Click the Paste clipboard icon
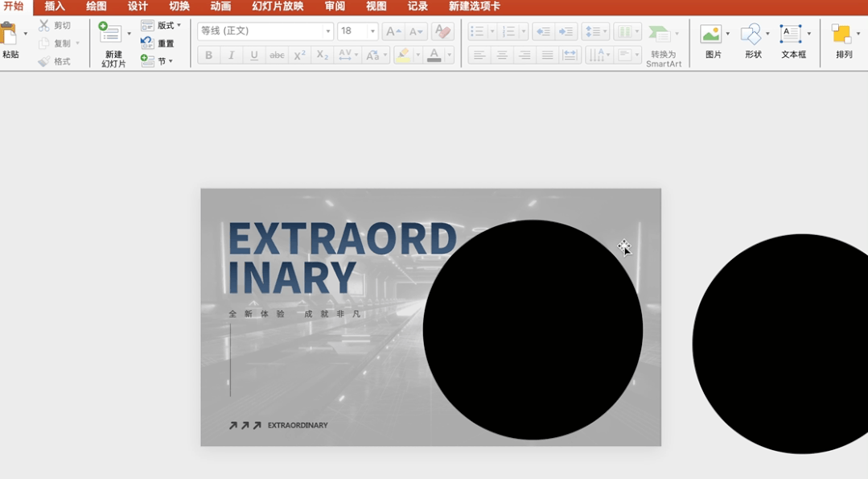 point(8,33)
